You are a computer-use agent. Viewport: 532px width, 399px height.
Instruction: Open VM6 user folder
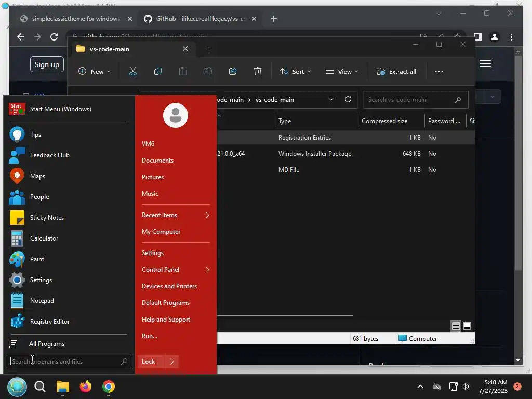(x=148, y=144)
